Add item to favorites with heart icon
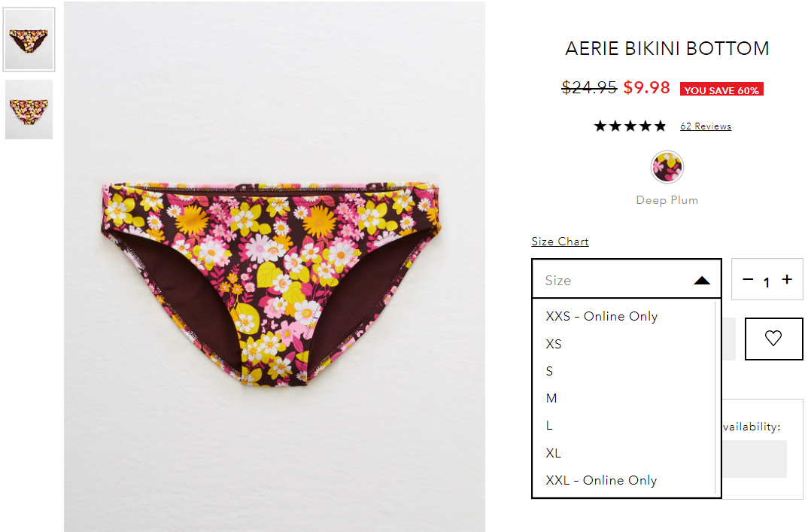 (773, 339)
